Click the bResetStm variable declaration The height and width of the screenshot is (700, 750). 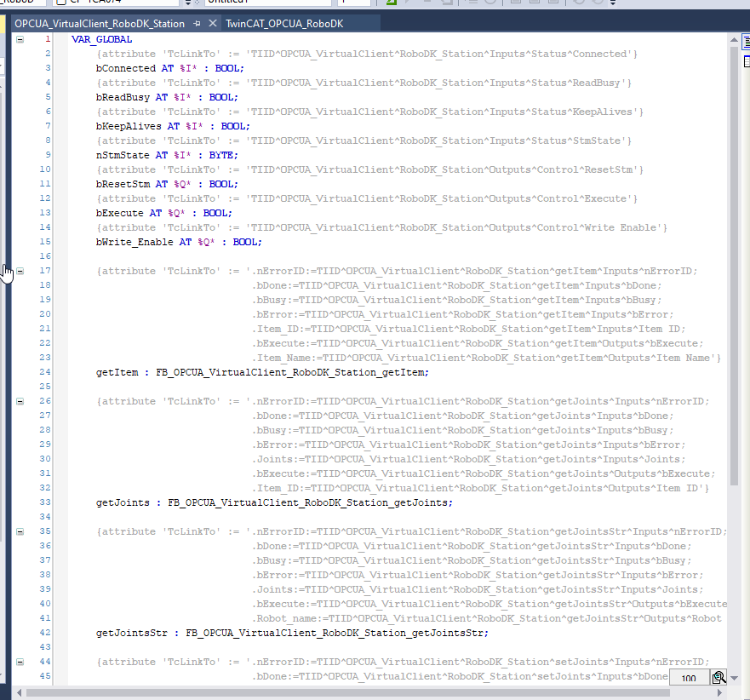point(167,184)
